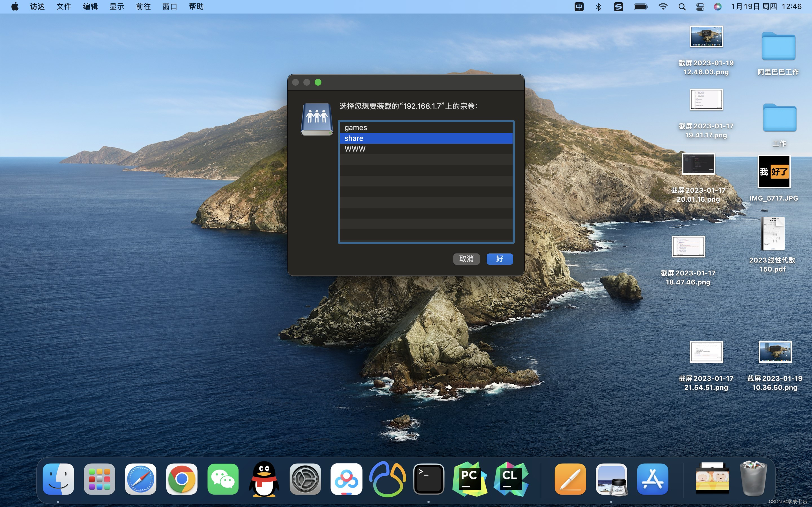Open Control Center in menu bar
812x507 pixels.
click(700, 7)
